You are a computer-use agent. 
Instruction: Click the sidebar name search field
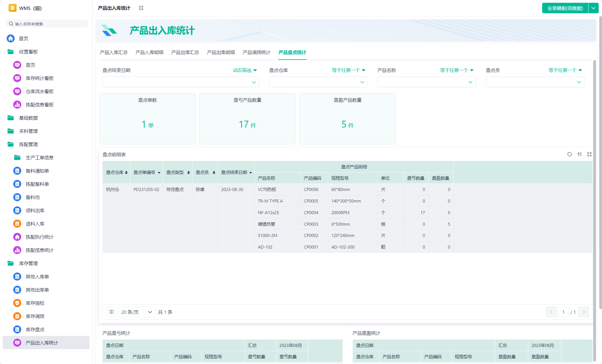(x=47, y=24)
